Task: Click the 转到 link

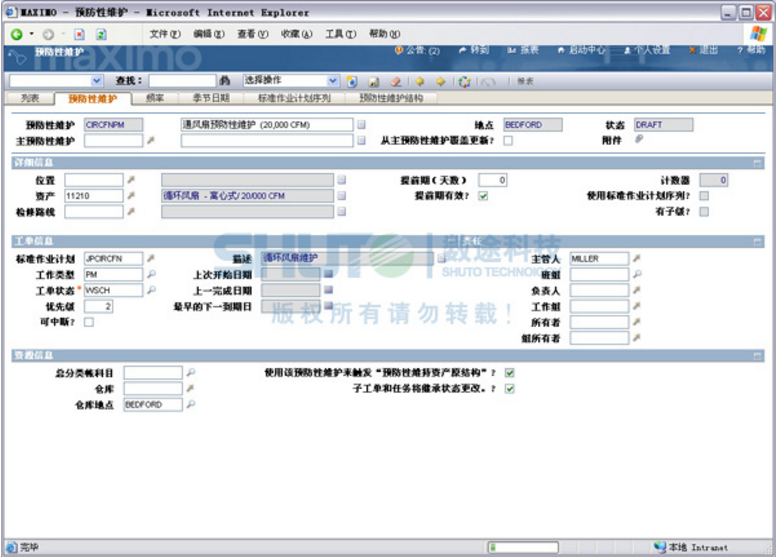Action: [x=474, y=50]
